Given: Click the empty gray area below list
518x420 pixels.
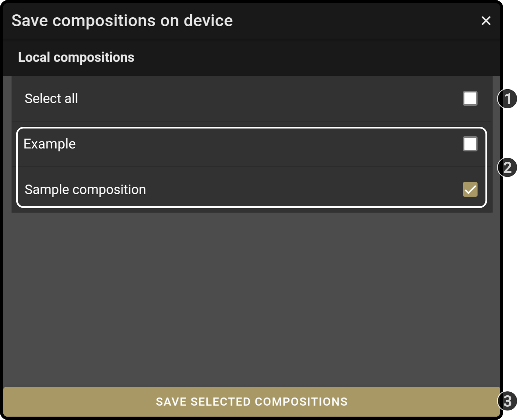Looking at the screenshot, I should click(x=251, y=299).
